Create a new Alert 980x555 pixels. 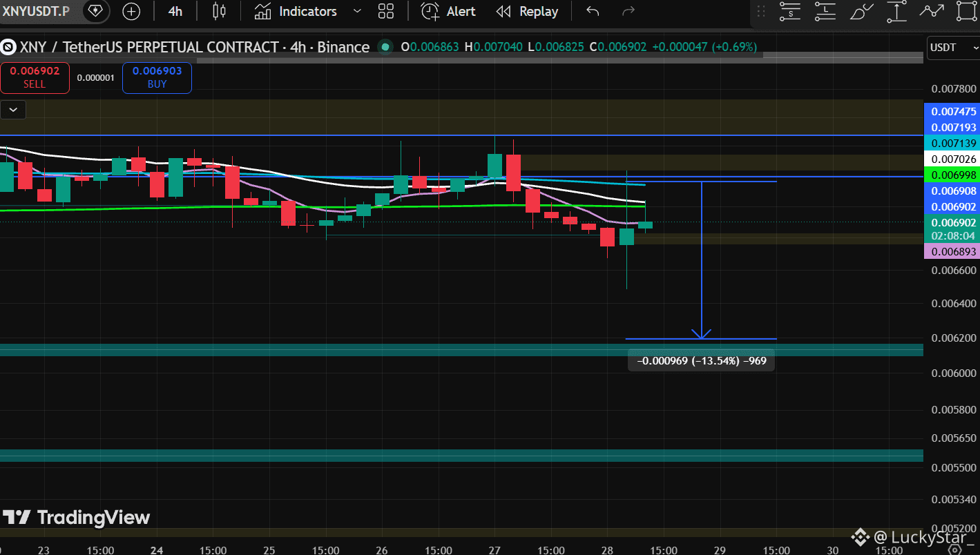[448, 11]
